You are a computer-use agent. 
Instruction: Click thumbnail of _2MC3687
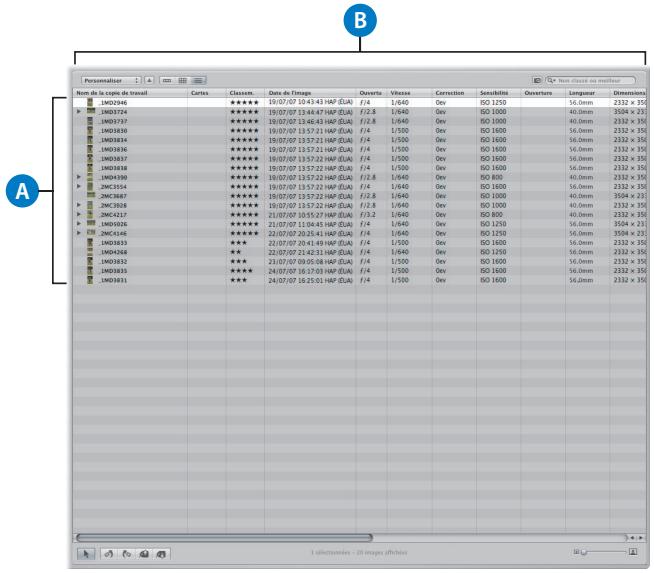click(91, 195)
